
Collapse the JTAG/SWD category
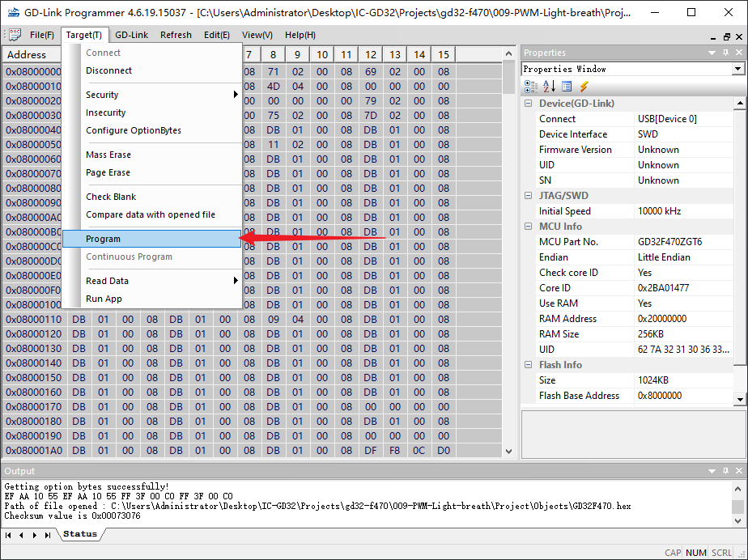click(528, 195)
